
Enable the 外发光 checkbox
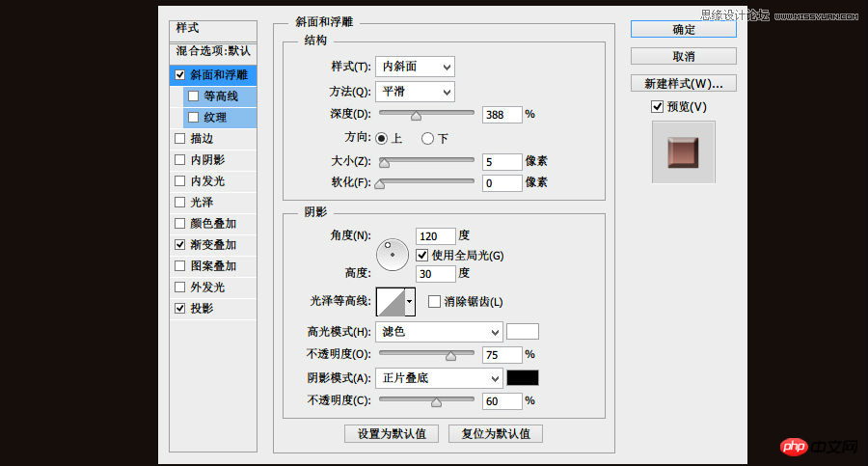click(180, 287)
